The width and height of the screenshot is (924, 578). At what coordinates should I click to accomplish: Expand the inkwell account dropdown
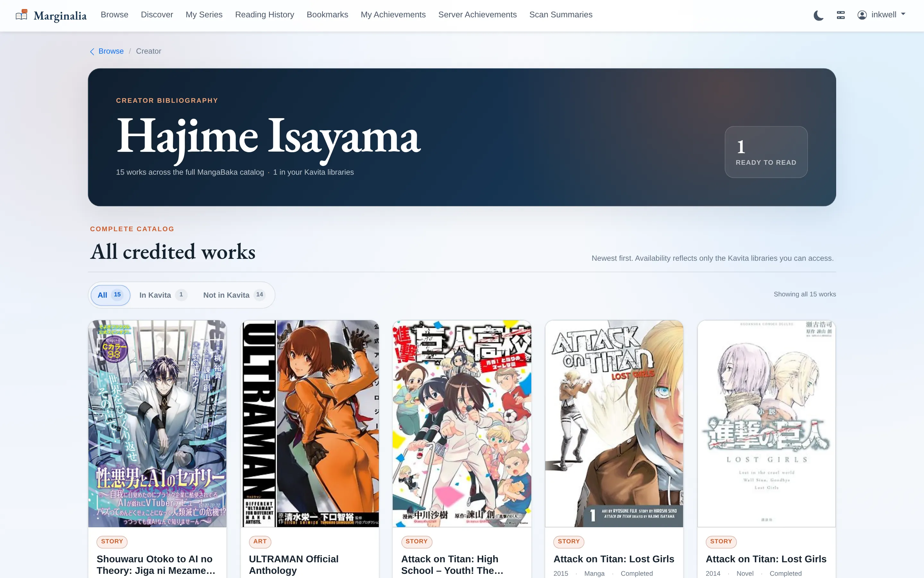point(882,15)
